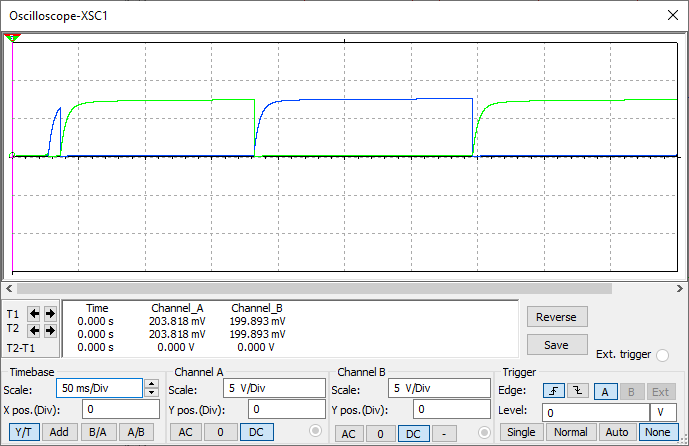Set trigger mode to Single
This screenshot has width=689, height=446.
pyautogui.click(x=522, y=432)
